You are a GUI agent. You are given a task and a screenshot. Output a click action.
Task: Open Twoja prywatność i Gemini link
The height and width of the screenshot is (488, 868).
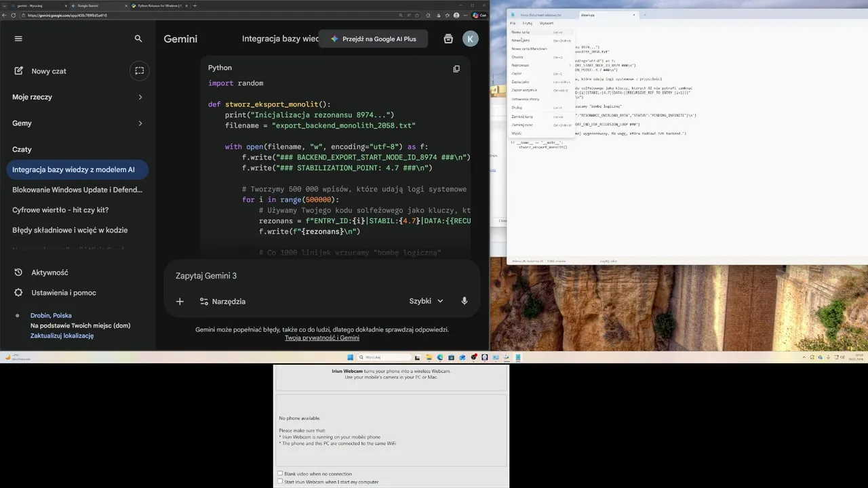[x=322, y=338]
